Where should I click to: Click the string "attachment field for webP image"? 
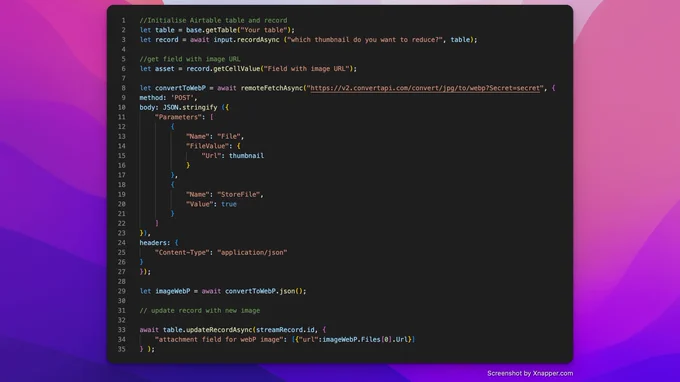pyautogui.click(x=219, y=340)
